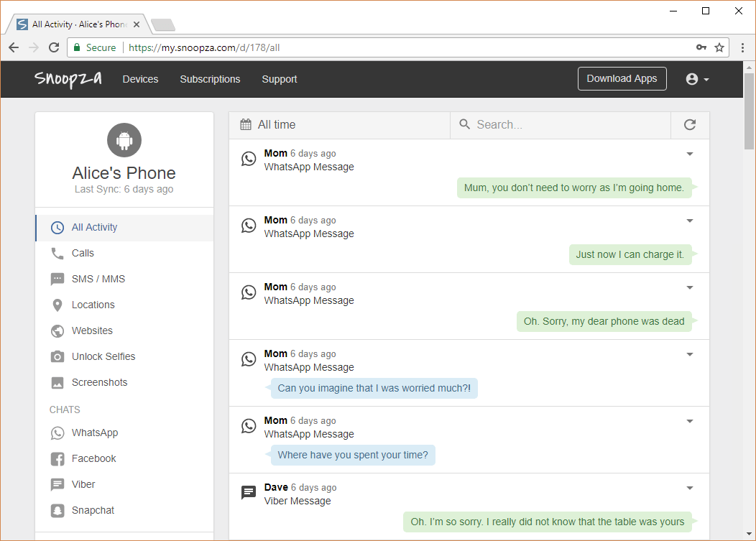Close the All Activity browser tab
The width and height of the screenshot is (756, 541).
tap(137, 24)
